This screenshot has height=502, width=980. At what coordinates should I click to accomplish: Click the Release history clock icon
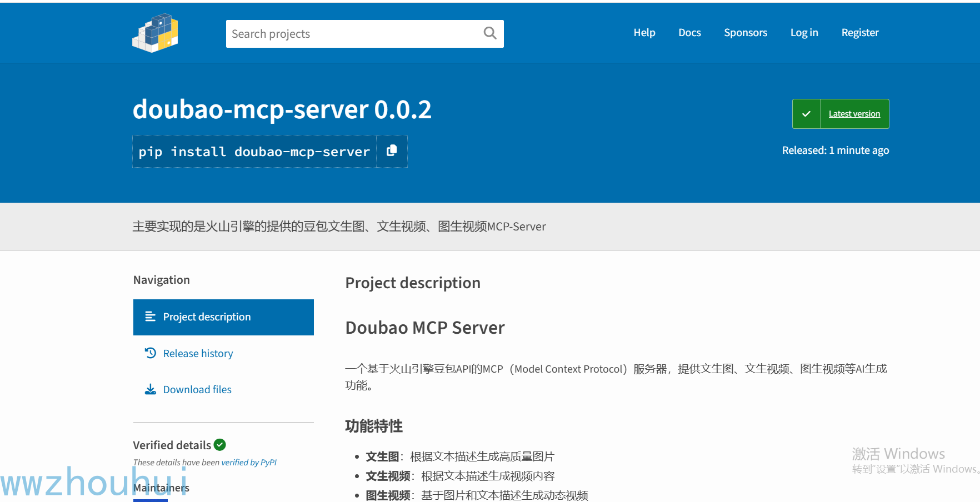click(150, 353)
